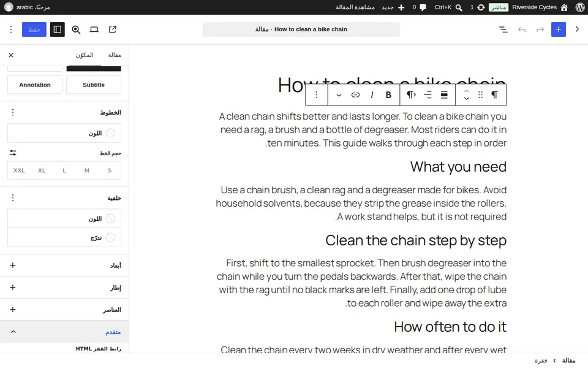Click the blue حفظ save button
Viewport: 588px width, 368px height.
(34, 29)
